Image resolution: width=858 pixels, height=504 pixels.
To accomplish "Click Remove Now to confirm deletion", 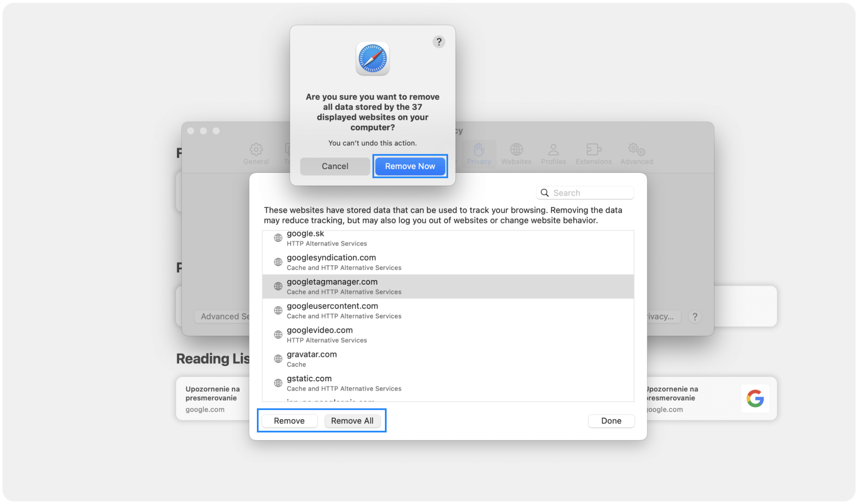I will [x=410, y=166].
